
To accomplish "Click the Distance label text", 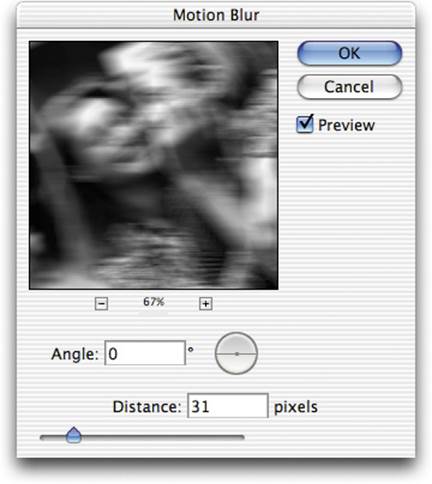I will click(x=147, y=407).
